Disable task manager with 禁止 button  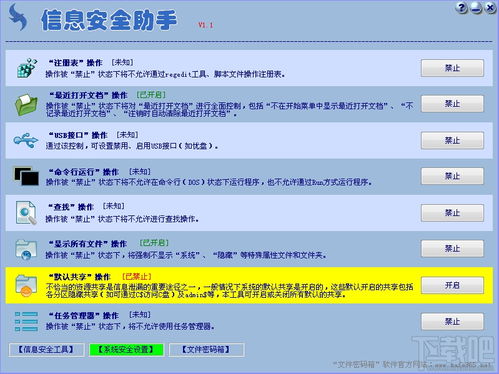(x=452, y=322)
